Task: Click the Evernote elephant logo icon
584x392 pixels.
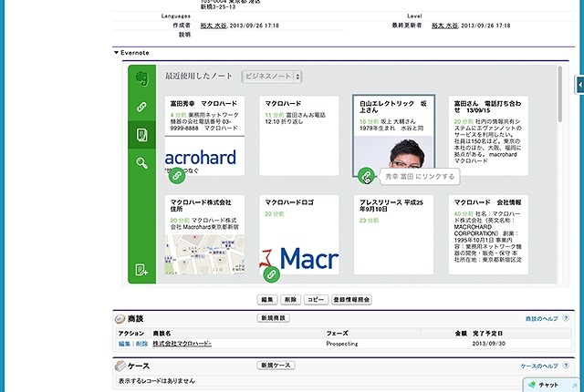Action: pyautogui.click(x=142, y=78)
